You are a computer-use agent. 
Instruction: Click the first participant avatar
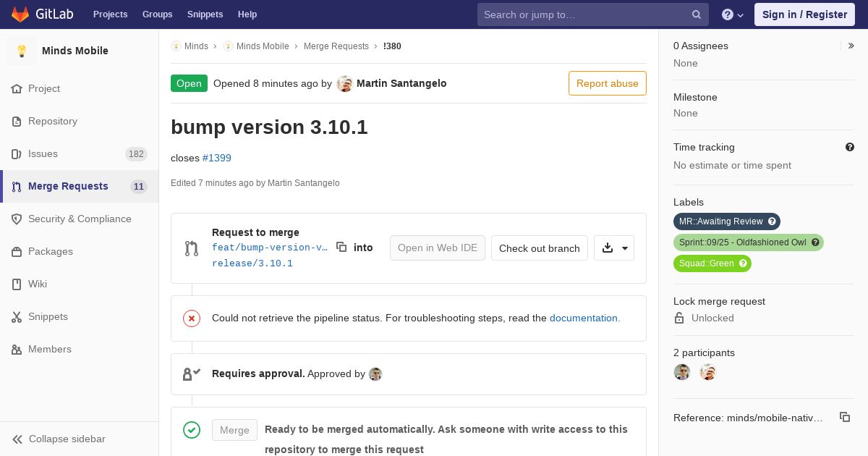click(682, 372)
